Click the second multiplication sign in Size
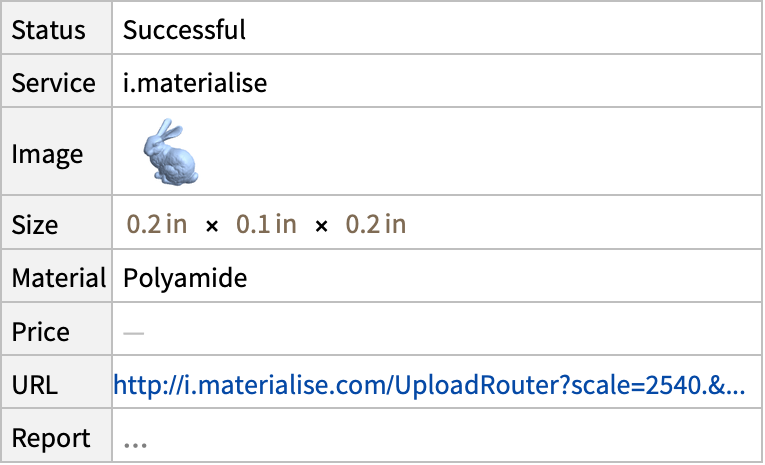The height and width of the screenshot is (465, 765). pyautogui.click(x=321, y=226)
